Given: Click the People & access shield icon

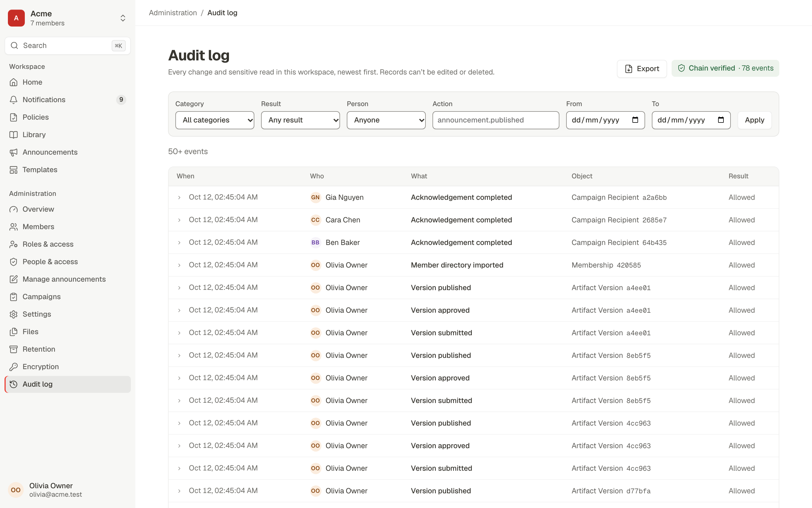Looking at the screenshot, I should pos(14,262).
